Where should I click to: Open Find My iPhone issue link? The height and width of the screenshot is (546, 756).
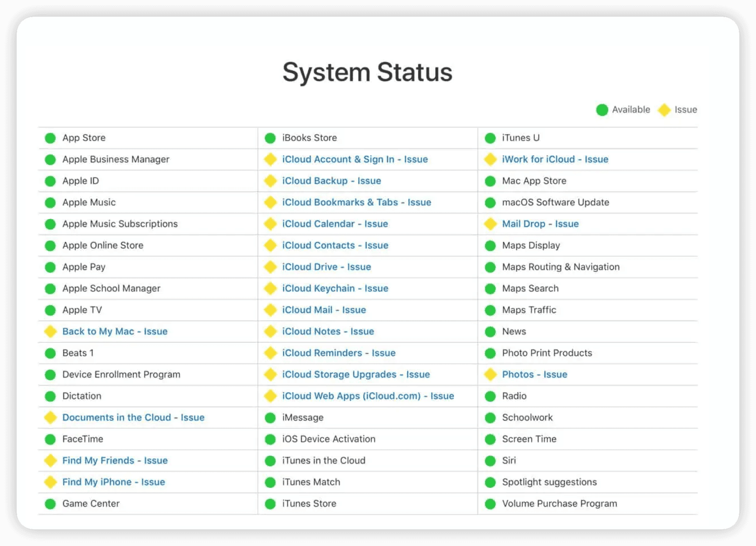113,482
